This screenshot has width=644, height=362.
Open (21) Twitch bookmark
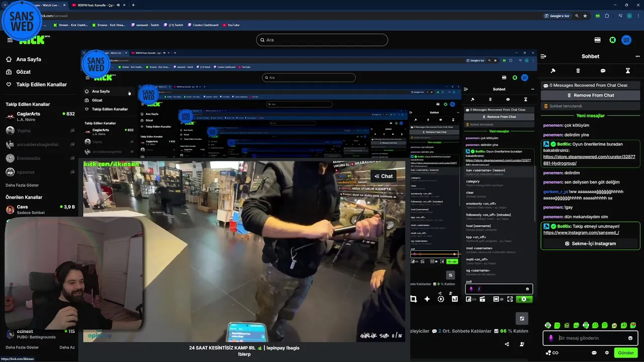point(174,25)
